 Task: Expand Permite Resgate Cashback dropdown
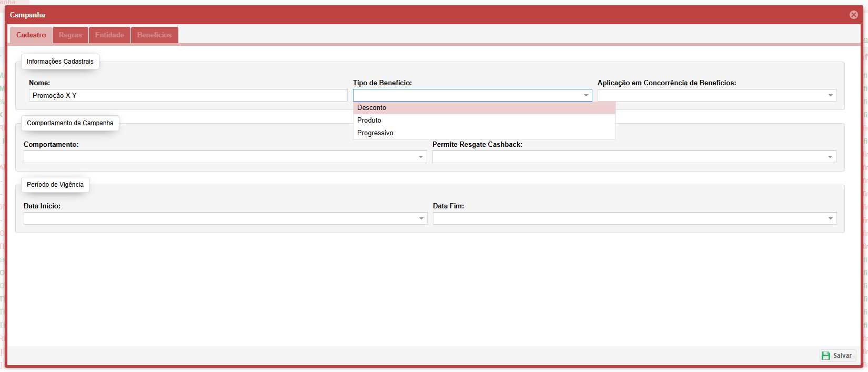830,157
